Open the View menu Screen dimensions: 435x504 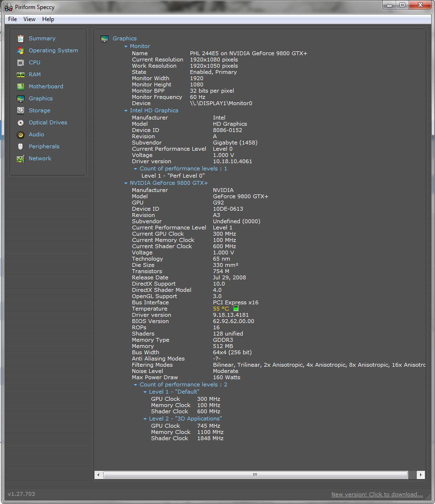point(29,19)
